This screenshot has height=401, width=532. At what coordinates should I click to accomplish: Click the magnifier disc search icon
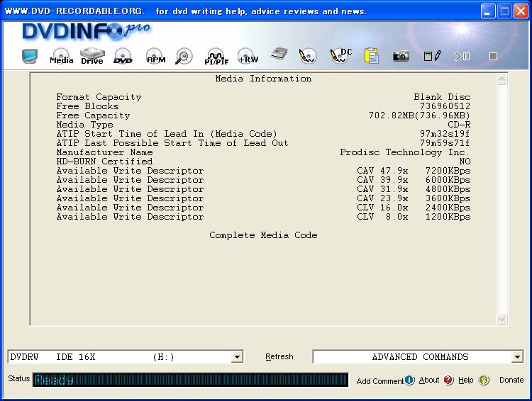184,56
